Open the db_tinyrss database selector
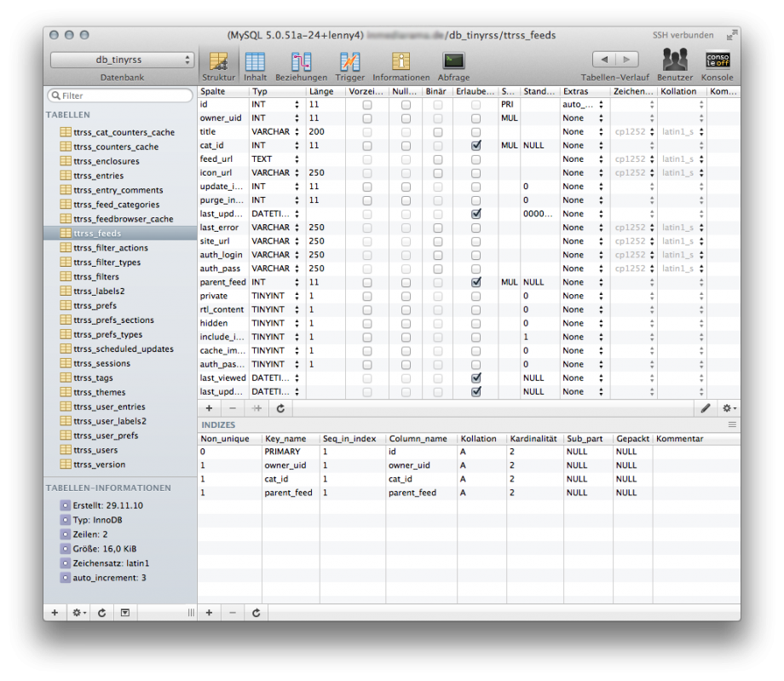 pyautogui.click(x=122, y=60)
